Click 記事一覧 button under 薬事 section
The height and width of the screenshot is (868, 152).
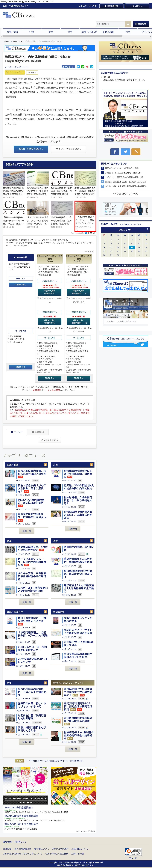26,602
